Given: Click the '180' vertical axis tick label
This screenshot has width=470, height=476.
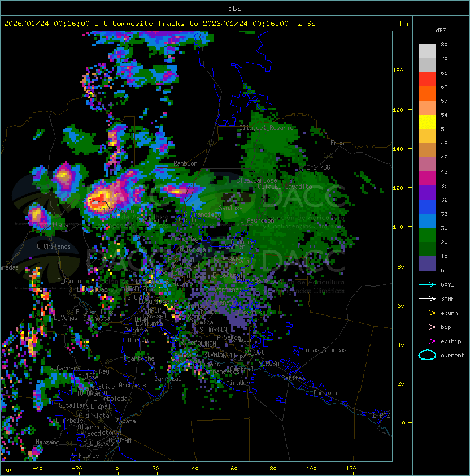Looking at the screenshot, I should pyautogui.click(x=398, y=71).
